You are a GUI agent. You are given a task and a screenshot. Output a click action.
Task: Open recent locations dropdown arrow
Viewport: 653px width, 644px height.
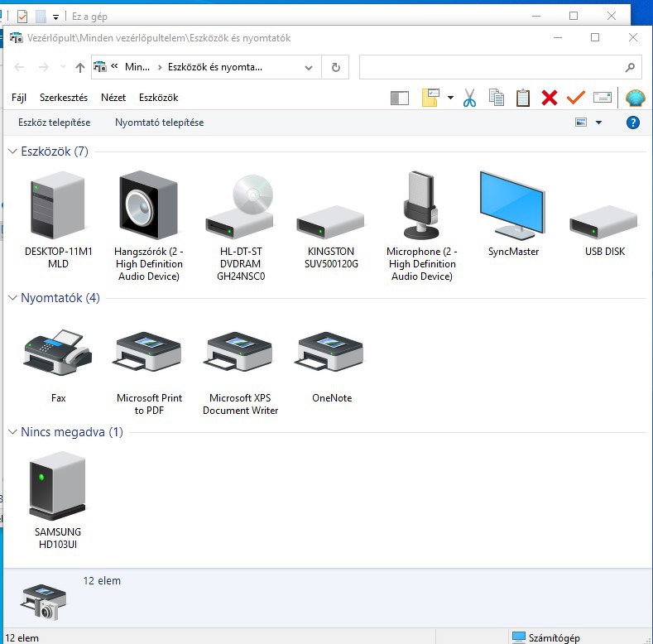click(x=63, y=67)
